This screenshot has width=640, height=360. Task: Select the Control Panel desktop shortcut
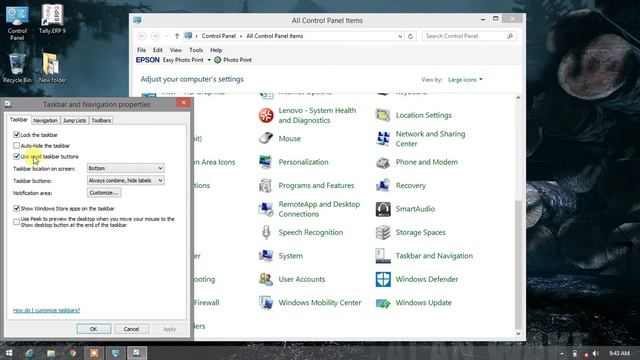tap(17, 22)
